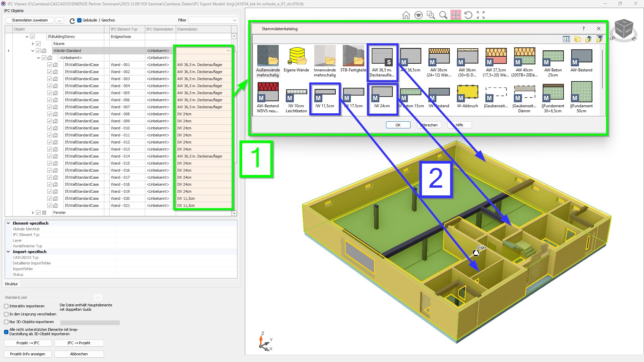Toggle the Fenster row checkbox
Viewport: 644px width, 362px height.
38,213
